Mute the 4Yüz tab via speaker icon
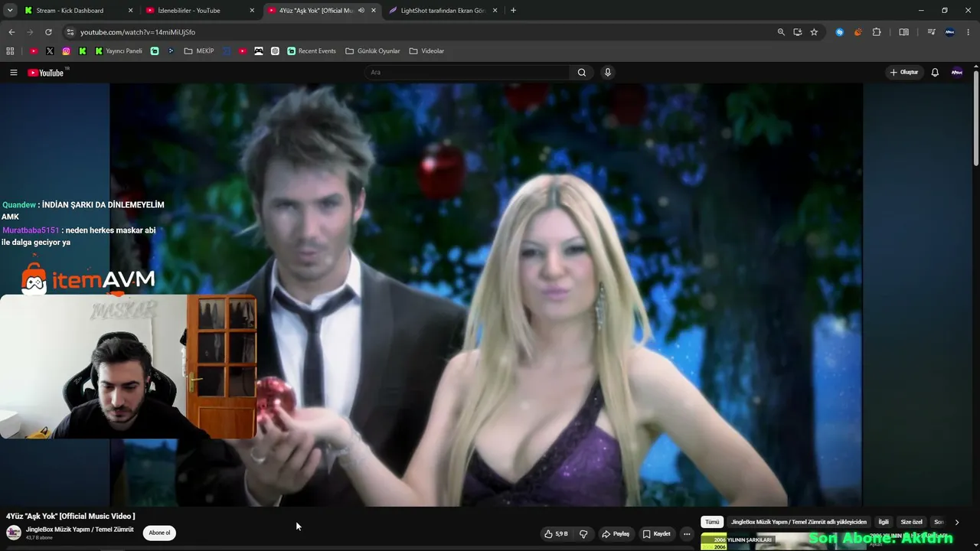 [361, 11]
